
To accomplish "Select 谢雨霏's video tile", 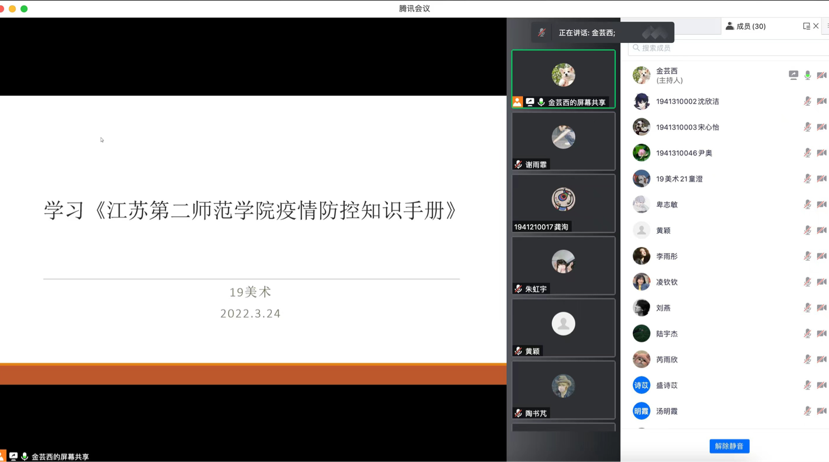I will tap(563, 140).
